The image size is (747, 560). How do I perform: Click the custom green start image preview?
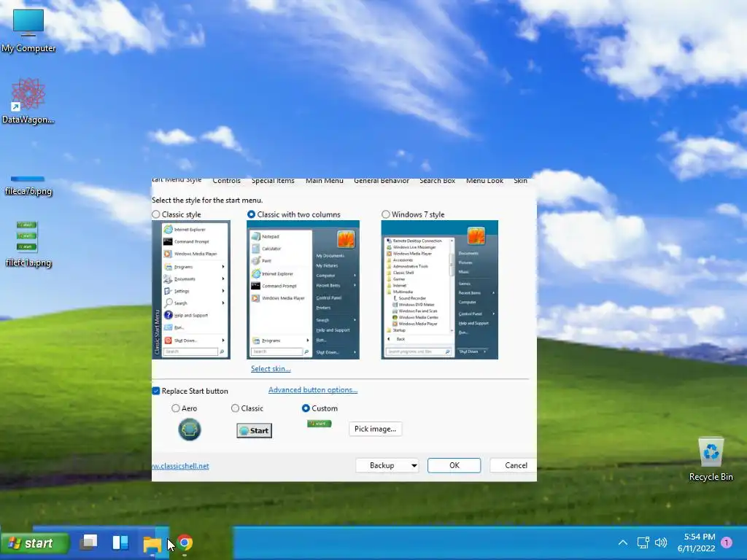click(x=320, y=424)
